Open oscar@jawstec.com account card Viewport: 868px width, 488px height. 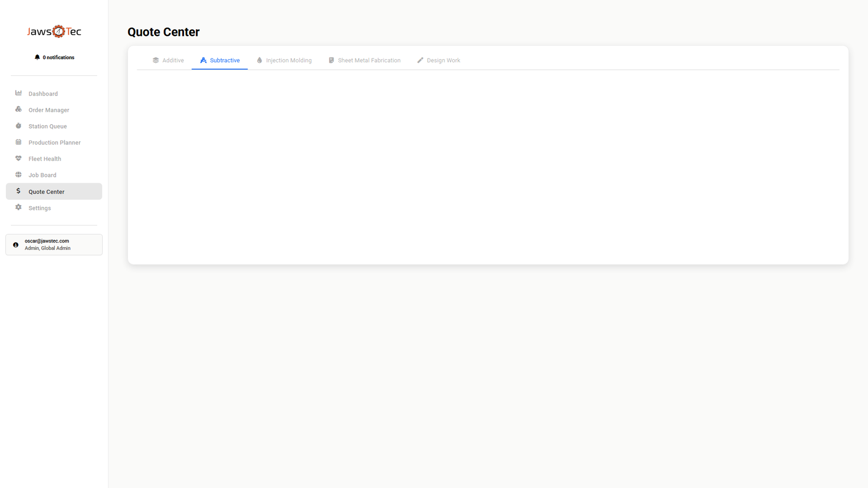coord(54,245)
